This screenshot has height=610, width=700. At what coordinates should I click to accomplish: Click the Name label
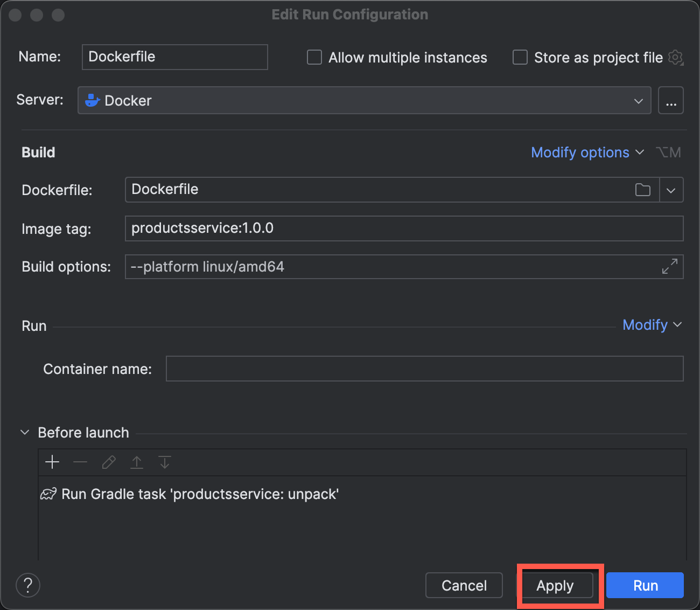(40, 57)
